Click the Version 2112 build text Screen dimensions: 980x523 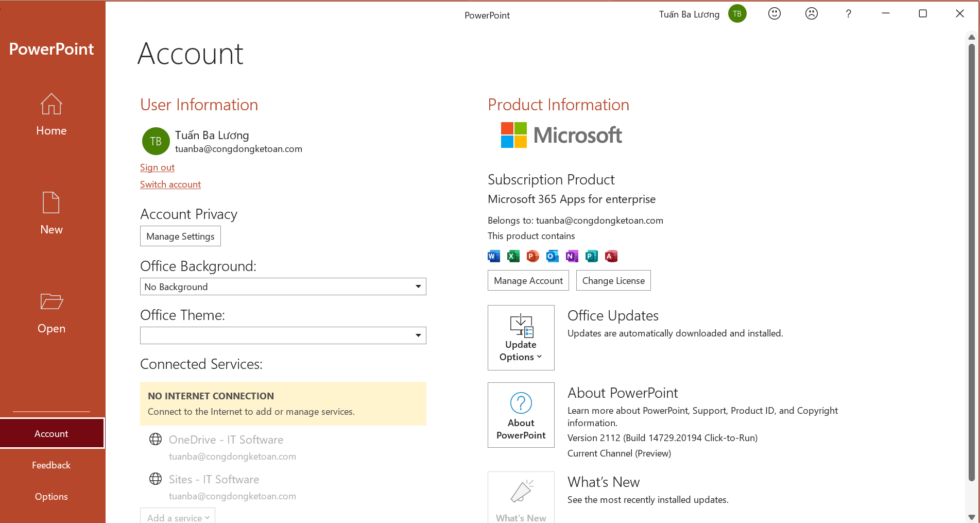[662, 438]
